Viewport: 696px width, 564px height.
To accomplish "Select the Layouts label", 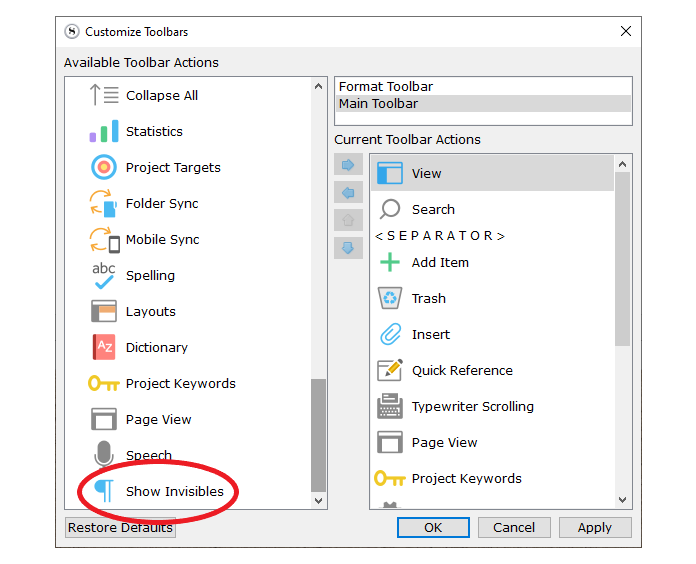I will [x=151, y=312].
